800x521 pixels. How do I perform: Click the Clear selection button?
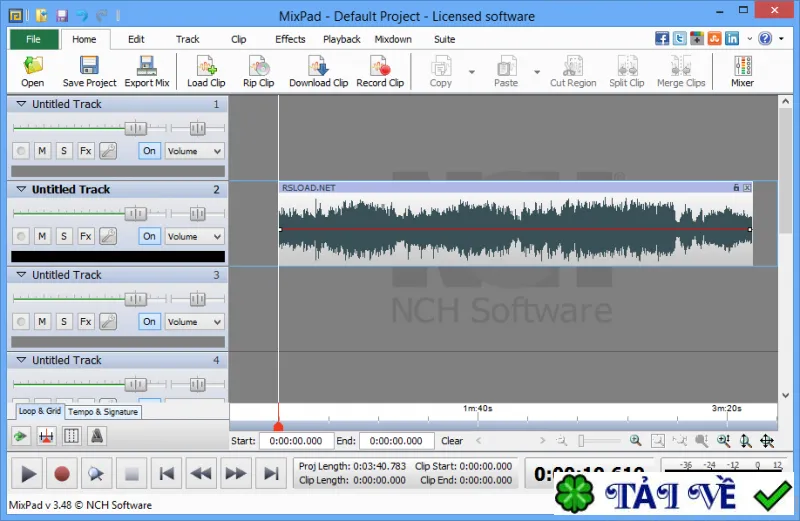point(452,441)
